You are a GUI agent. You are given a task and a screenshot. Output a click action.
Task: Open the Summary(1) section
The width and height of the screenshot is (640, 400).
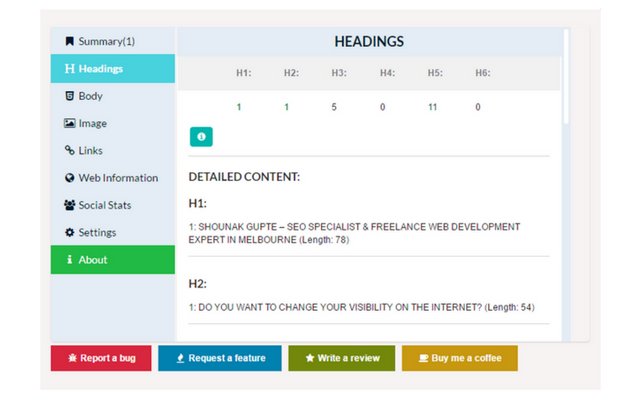tap(113, 41)
